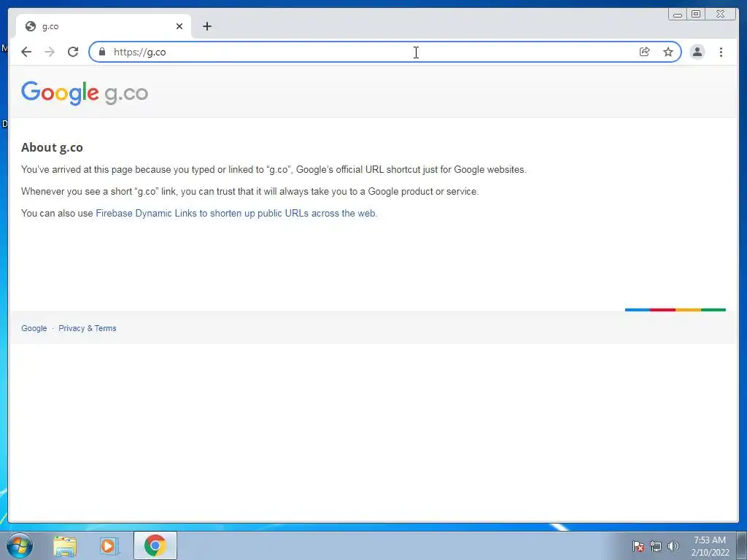
Task: Go back to the previous page
Action: [26, 52]
